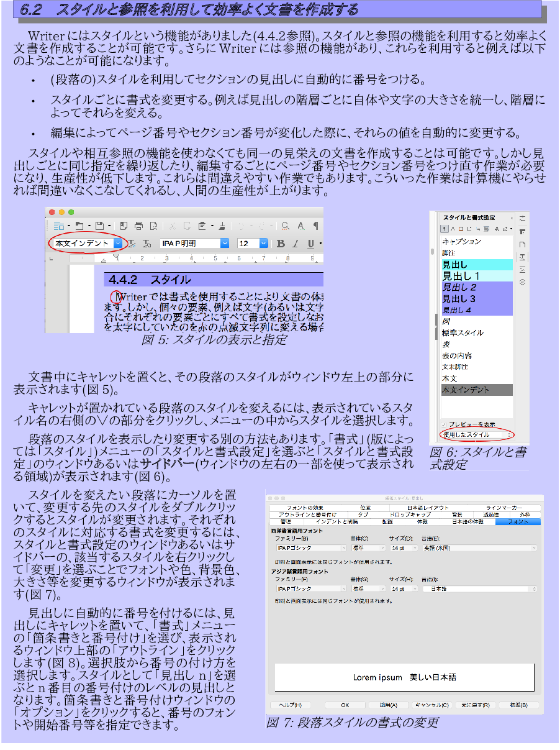Click the Lorem ipsum font preview box
Screen dimensions: 560x750
click(404, 677)
